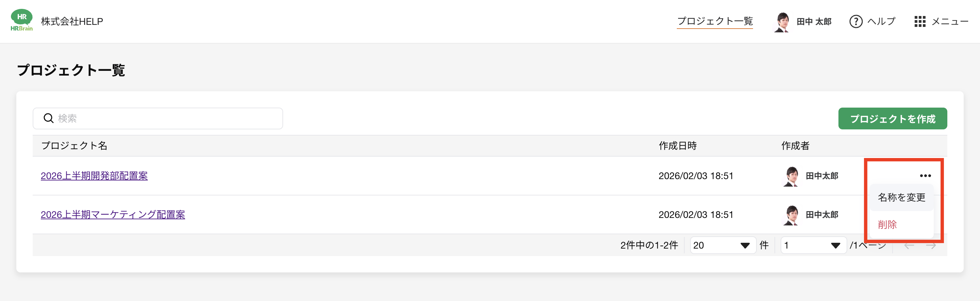Go to next page arrow
980x301 pixels.
coord(931,246)
